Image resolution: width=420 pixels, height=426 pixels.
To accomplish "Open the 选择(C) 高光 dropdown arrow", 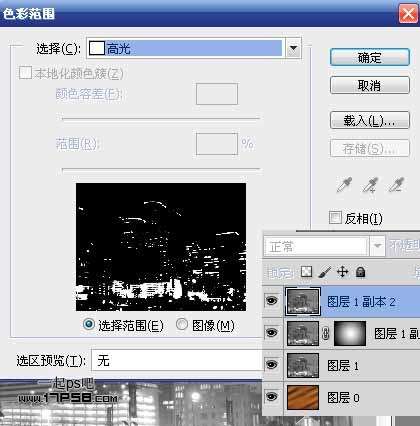I will 293,49.
